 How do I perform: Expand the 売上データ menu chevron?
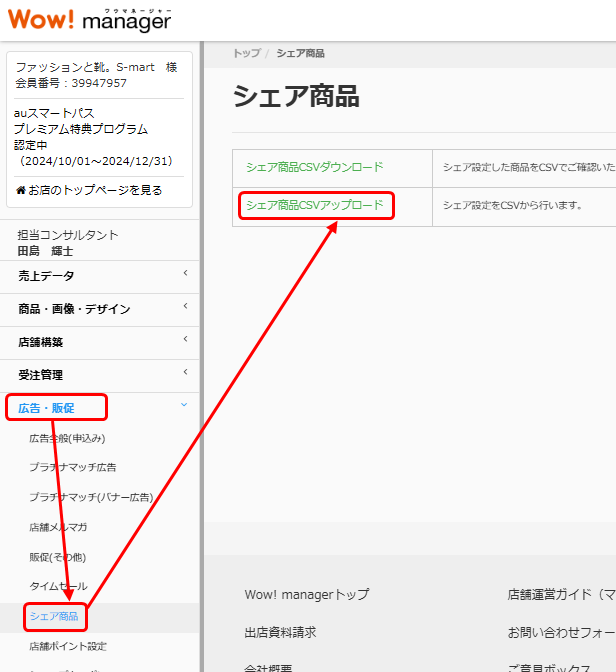click(184, 275)
